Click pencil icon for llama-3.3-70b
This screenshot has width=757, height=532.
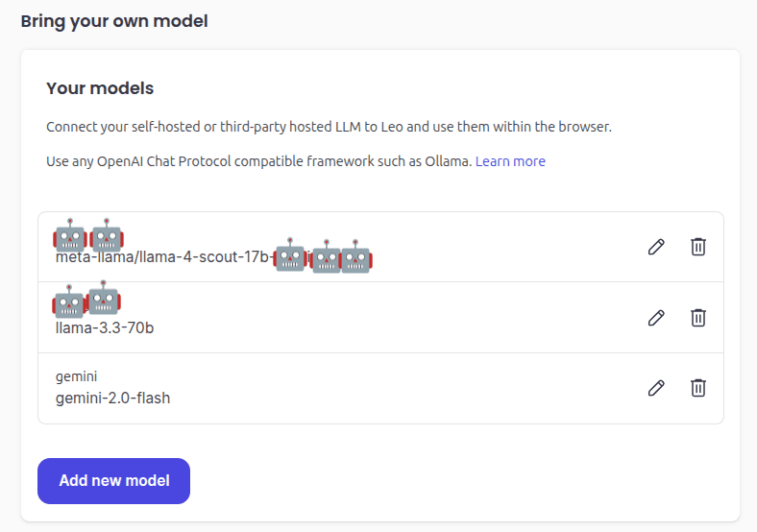tap(656, 317)
